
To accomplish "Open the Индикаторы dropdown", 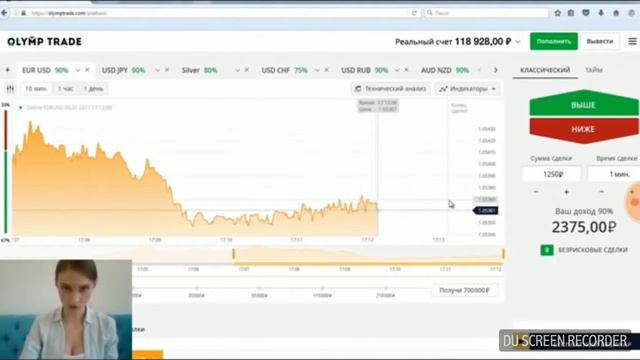I will click(x=467, y=89).
